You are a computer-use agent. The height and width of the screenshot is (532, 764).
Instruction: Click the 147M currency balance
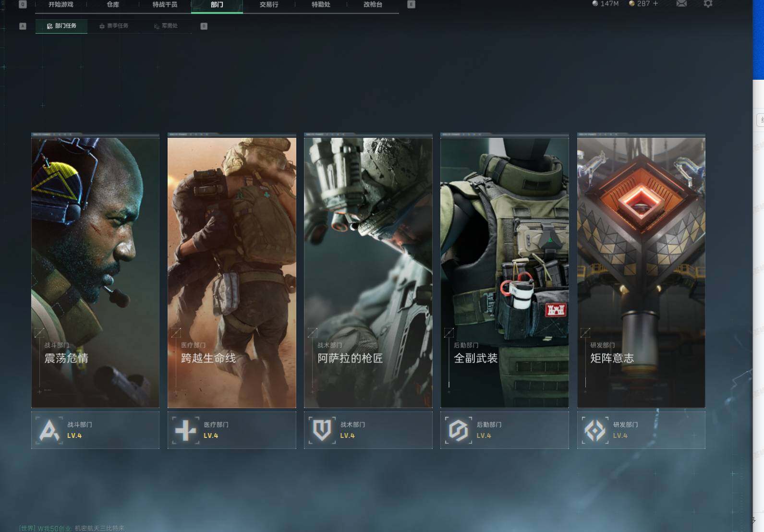[x=609, y=3]
